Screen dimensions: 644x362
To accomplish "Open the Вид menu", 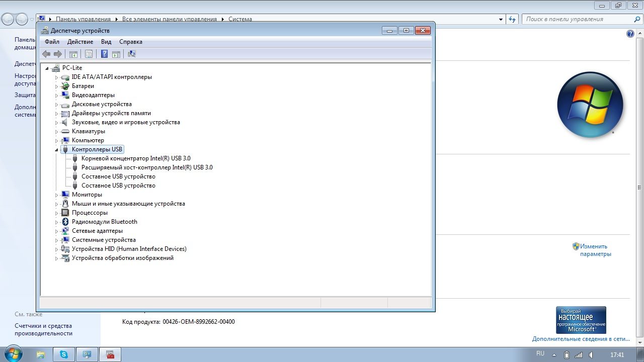I will pyautogui.click(x=106, y=42).
